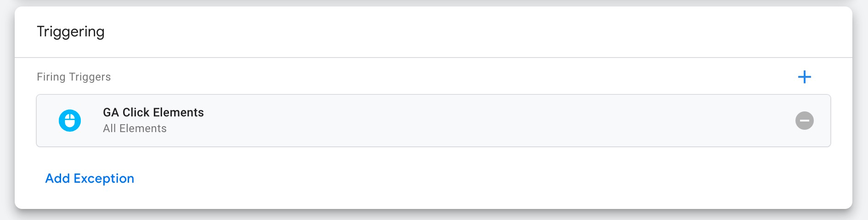Screen dimensions: 868x220
Task: Click the blue plus beside Firing Triggers
Action: [804, 77]
